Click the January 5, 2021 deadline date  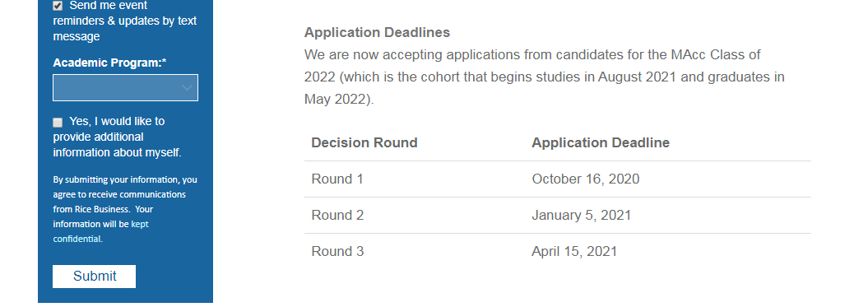coord(581,215)
